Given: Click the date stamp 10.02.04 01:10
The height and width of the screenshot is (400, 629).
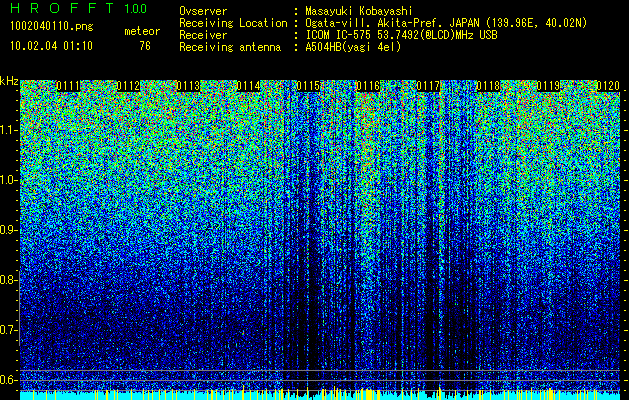Looking at the screenshot, I should coord(52,46).
